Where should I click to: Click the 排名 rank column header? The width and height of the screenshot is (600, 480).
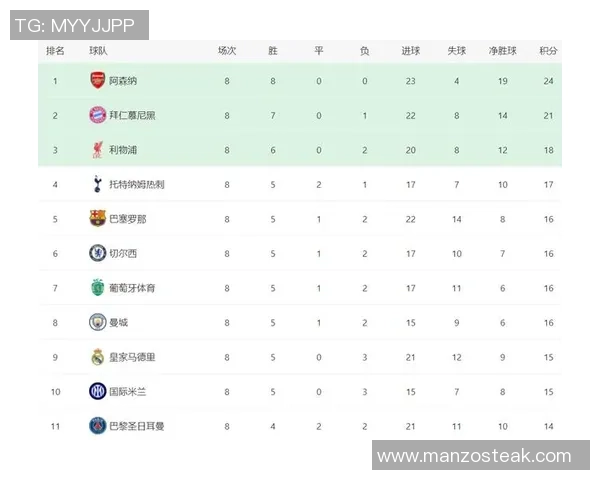pyautogui.click(x=56, y=50)
